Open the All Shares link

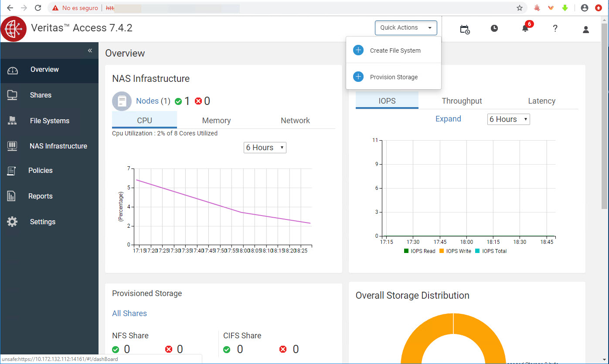tap(129, 313)
